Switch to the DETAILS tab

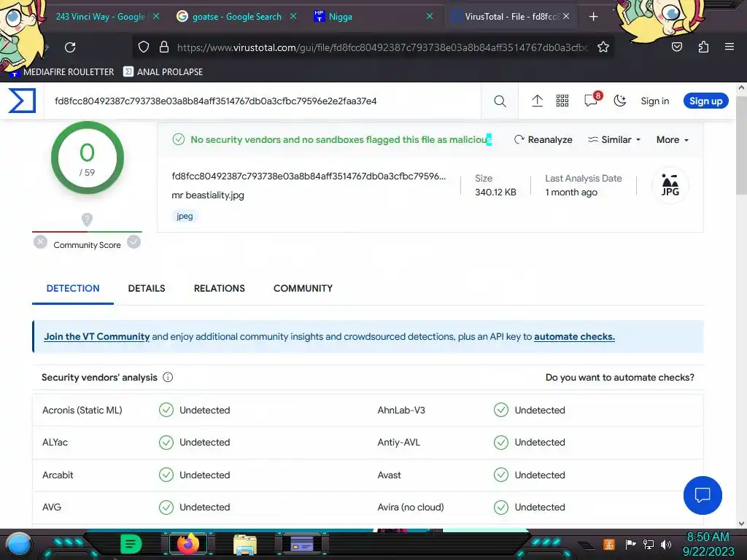pyautogui.click(x=146, y=288)
